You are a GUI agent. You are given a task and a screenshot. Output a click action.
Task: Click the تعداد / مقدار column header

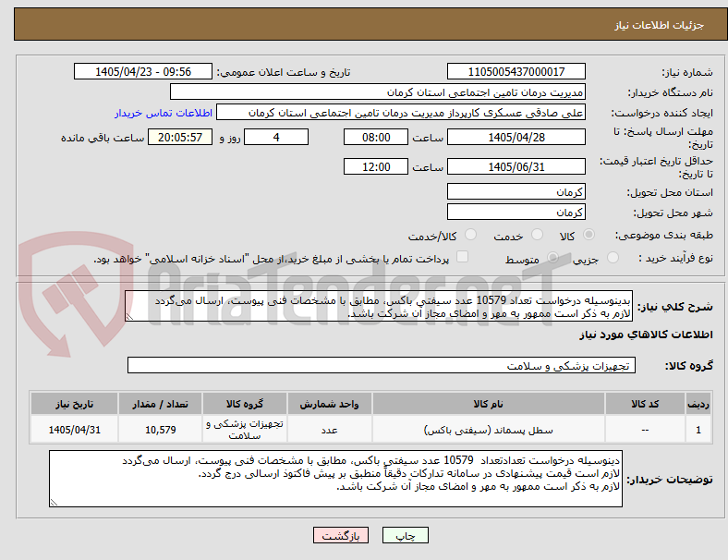160,404
